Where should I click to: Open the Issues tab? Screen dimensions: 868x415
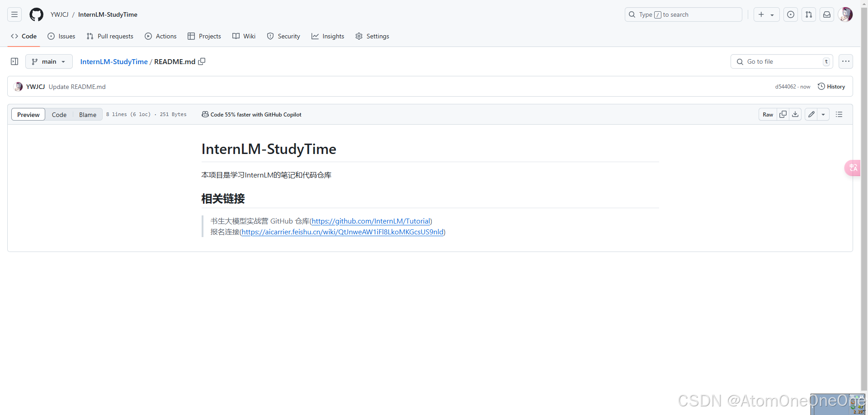pos(61,36)
